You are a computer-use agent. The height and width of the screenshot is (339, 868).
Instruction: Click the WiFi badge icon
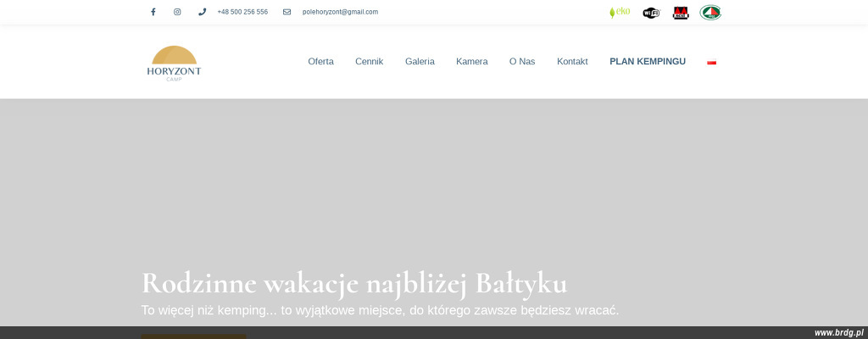[651, 13]
